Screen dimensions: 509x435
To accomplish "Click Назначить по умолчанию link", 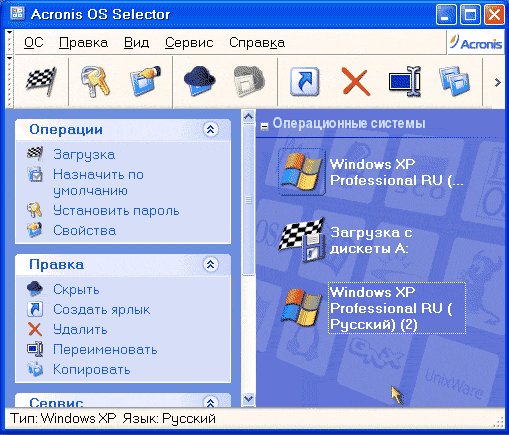I will click(98, 182).
